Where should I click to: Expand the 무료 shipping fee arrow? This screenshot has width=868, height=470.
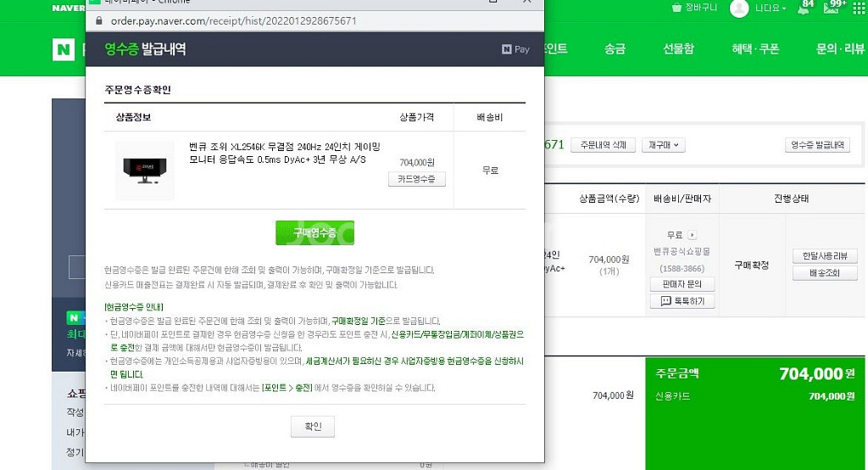pos(692,235)
